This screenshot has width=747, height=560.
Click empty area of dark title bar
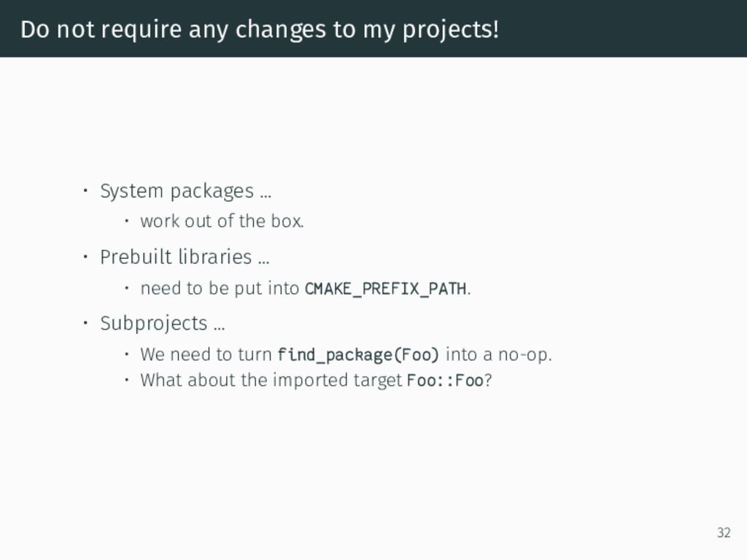point(619,28)
